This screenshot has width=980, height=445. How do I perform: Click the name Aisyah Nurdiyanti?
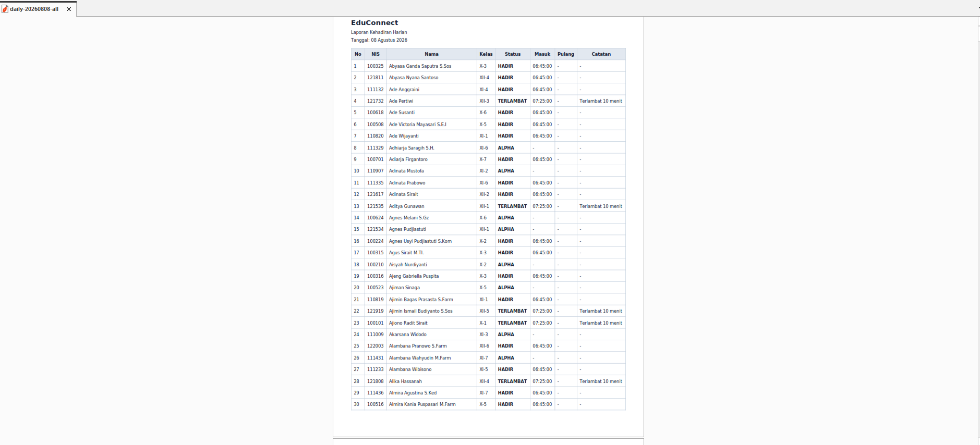(x=408, y=265)
